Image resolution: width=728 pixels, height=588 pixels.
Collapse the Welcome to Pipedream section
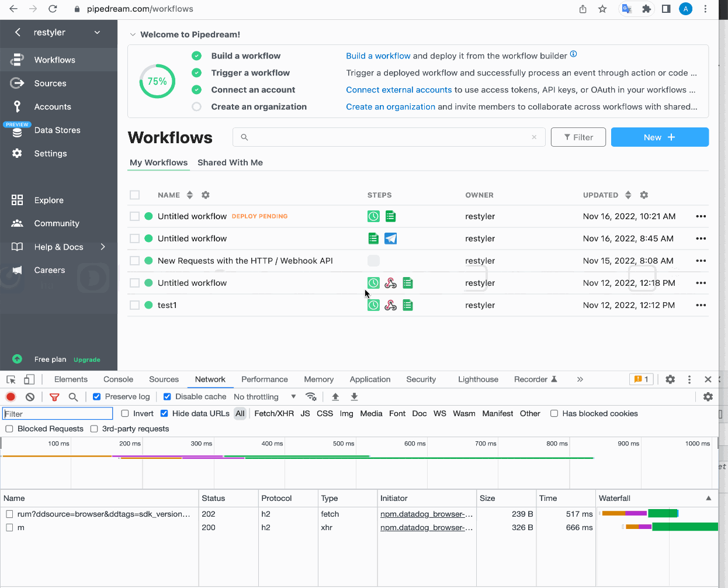click(133, 34)
